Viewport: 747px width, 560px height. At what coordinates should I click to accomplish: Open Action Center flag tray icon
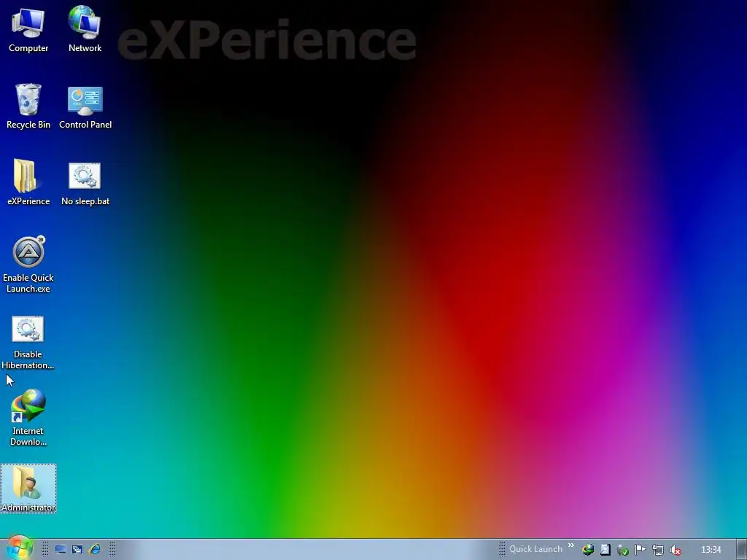(640, 550)
